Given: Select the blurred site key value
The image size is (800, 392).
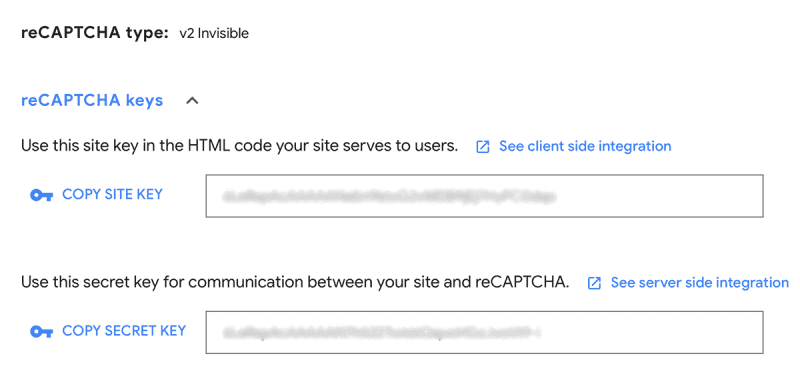Looking at the screenshot, I should pyautogui.click(x=389, y=197).
